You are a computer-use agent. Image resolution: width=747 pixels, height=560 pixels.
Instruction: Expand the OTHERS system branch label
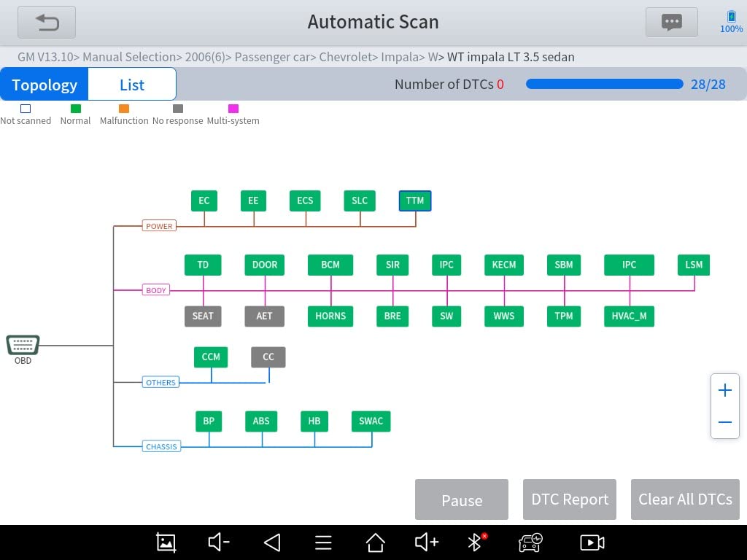tap(160, 381)
